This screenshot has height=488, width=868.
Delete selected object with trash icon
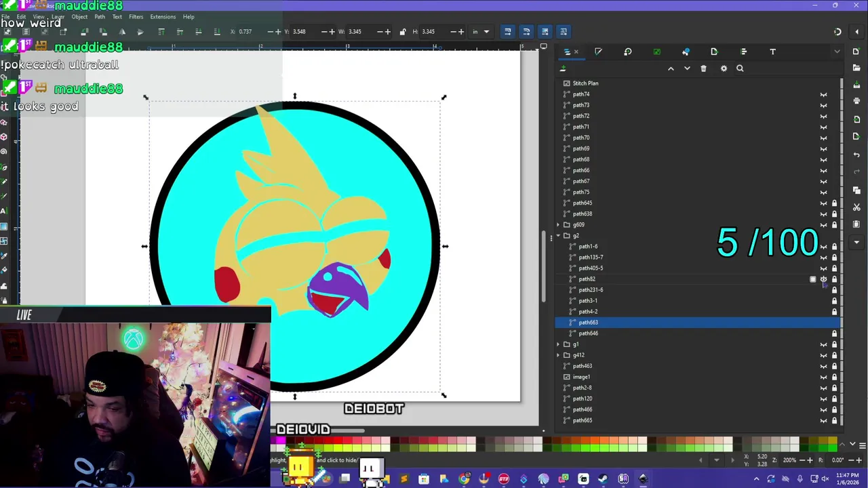coord(703,68)
